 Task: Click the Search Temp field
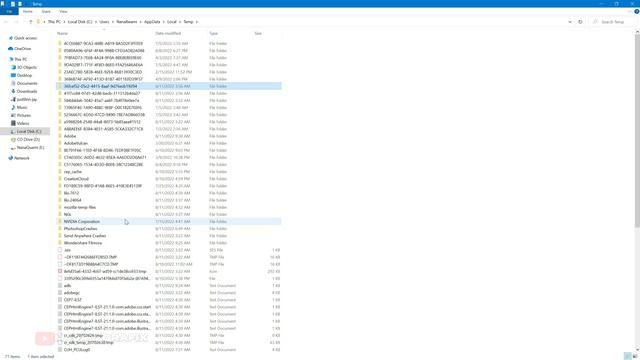[614, 22]
